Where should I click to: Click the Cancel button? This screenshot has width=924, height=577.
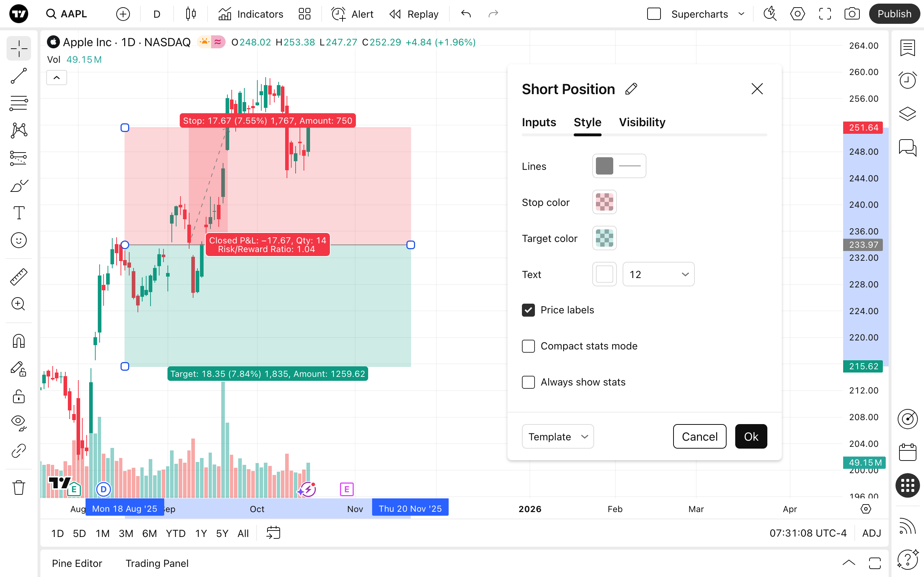tap(699, 437)
